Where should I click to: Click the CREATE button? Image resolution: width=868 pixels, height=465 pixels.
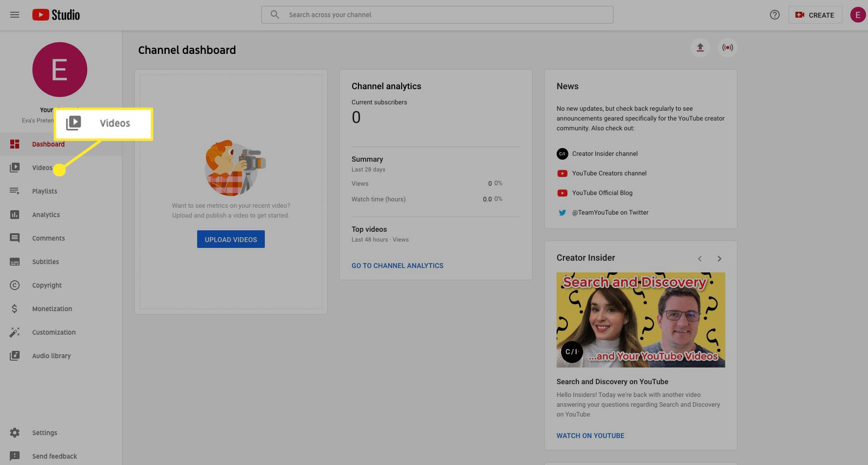click(x=815, y=15)
